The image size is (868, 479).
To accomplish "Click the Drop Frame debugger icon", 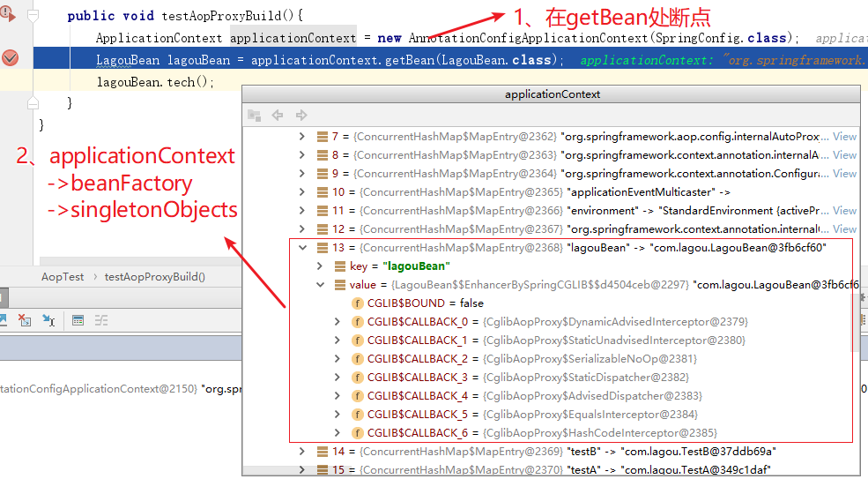I will point(25,320).
